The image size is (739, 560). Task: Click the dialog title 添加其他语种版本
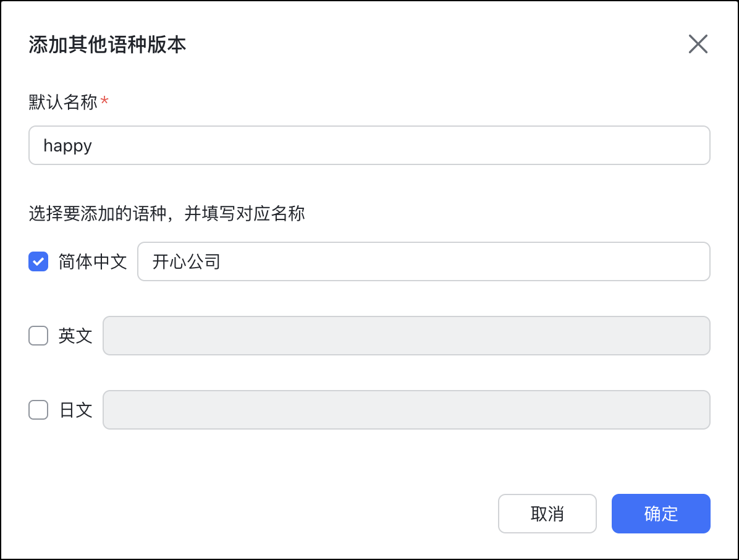[x=108, y=45]
